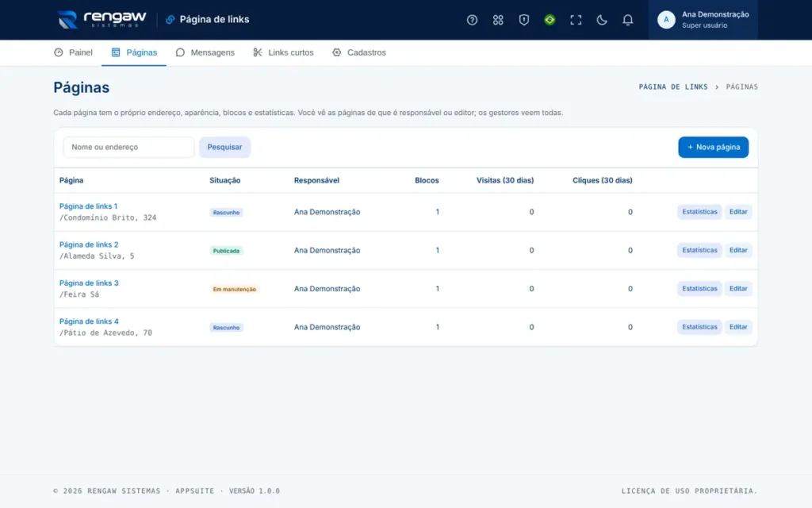
Task: View Estatísticas for Página de links 3
Action: click(699, 288)
